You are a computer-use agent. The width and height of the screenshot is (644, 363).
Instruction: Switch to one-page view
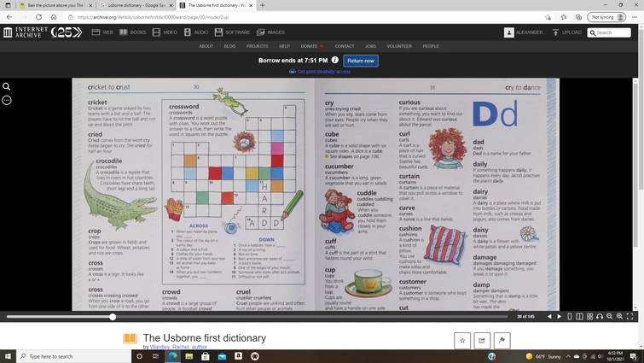569,317
